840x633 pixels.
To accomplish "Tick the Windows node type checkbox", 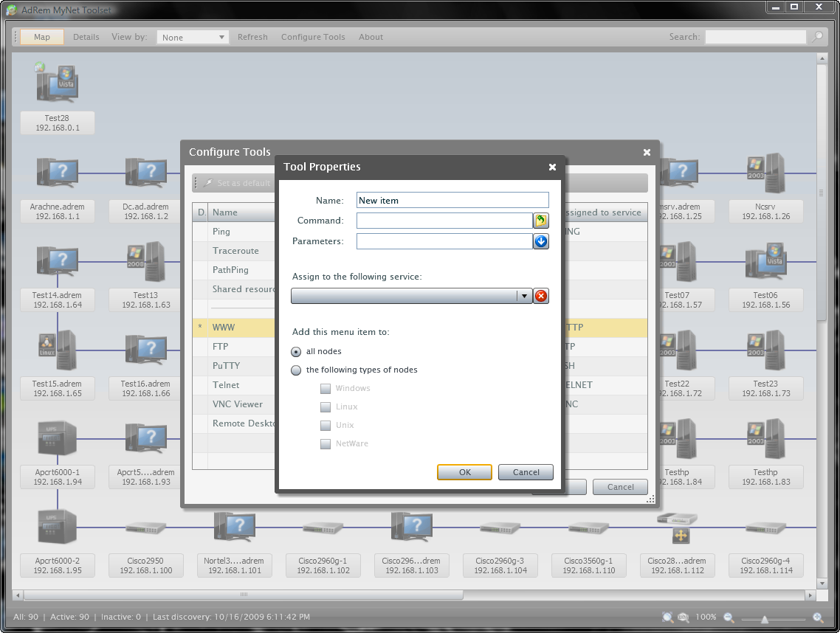I will [326, 389].
